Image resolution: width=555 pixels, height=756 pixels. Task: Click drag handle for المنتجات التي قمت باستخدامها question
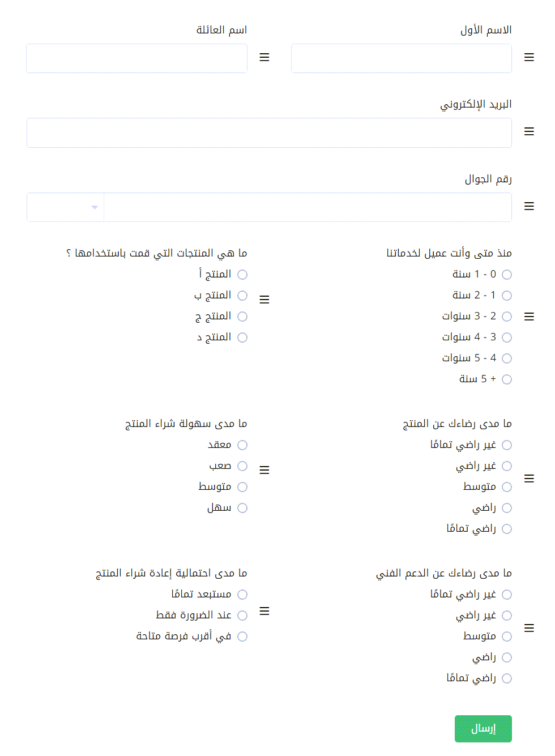264,300
